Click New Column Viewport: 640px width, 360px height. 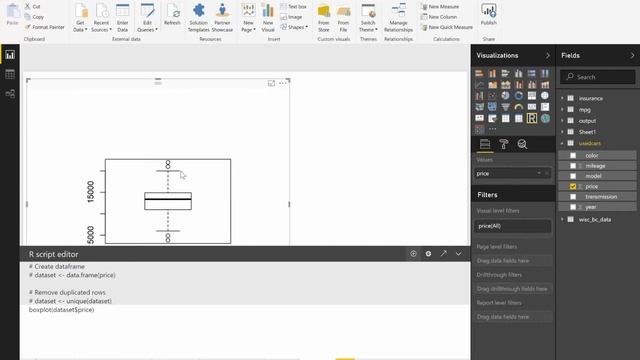(x=439, y=17)
